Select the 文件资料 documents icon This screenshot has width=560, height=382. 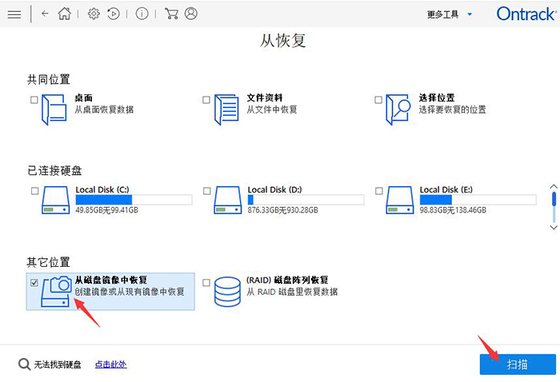pos(226,109)
